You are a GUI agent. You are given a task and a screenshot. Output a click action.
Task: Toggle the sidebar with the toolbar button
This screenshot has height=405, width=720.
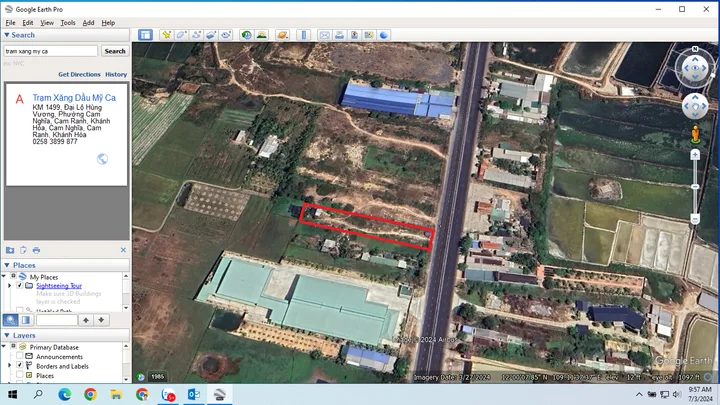tap(145, 35)
